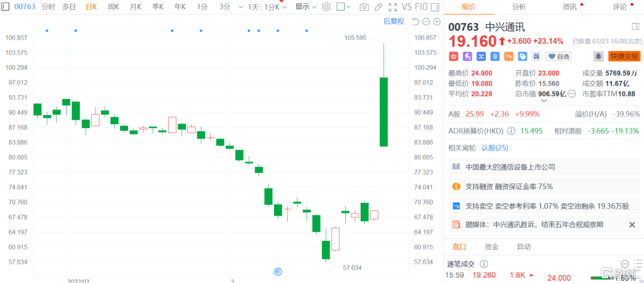Click the info icon beside ADR换算价
Image resolution: width=644 pixels, height=283 pixels.
(x=511, y=131)
